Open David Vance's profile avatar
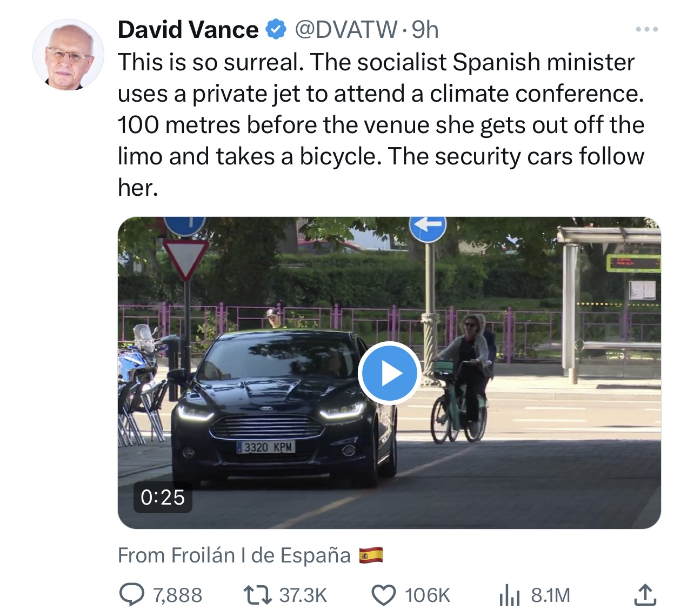Viewport: 694px width, 616px height. click(x=68, y=55)
